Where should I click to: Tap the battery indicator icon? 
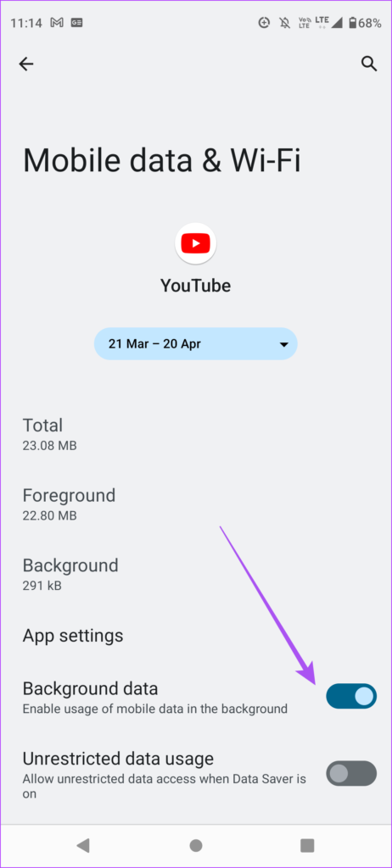(x=352, y=23)
